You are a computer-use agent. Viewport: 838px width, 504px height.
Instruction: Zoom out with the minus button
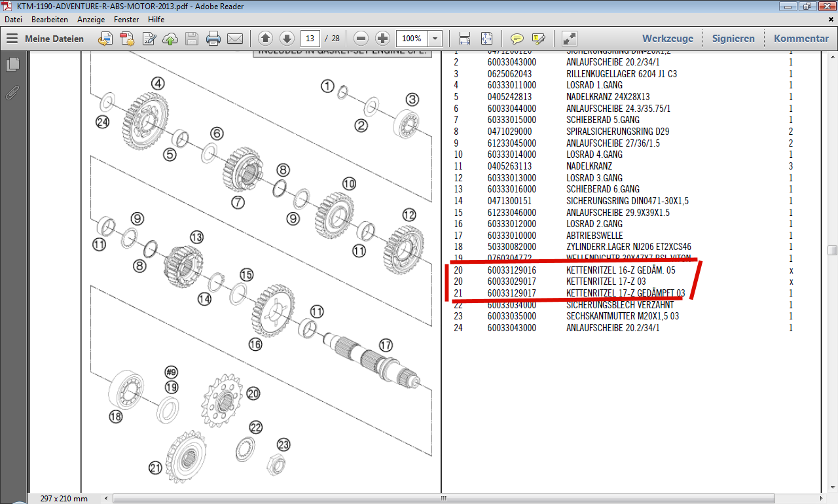(x=361, y=38)
